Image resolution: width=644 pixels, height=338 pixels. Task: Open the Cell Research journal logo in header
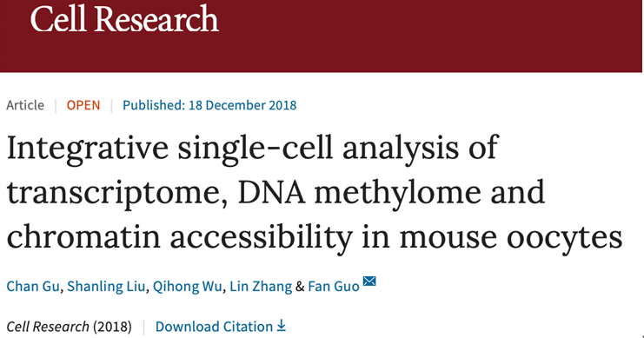[x=124, y=19]
